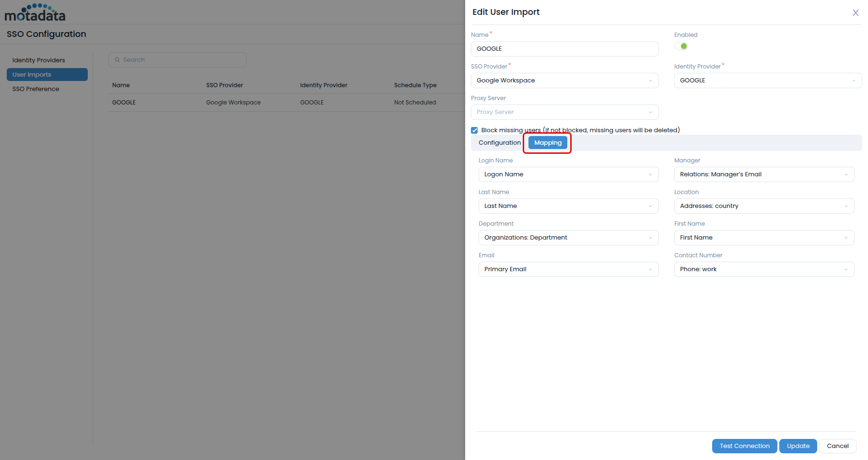The width and height of the screenshot is (868, 460).
Task: Uncheck Block missing users checkbox
Action: click(x=474, y=130)
